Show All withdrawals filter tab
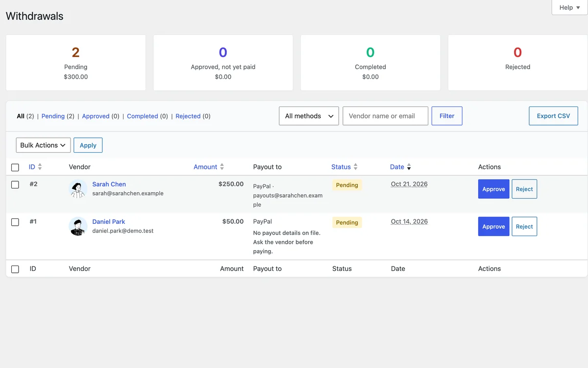 (21, 116)
